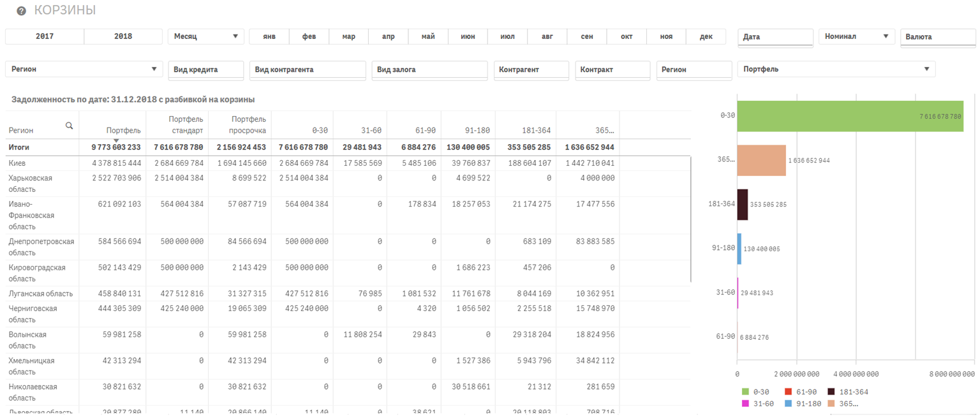
Task: Click the 365... bar in chart
Action: (761, 160)
